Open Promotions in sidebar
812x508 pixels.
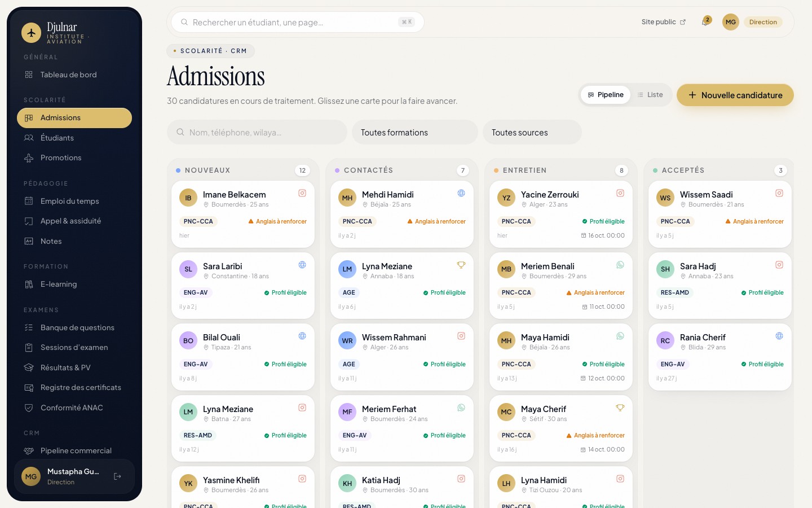pyautogui.click(x=74, y=157)
